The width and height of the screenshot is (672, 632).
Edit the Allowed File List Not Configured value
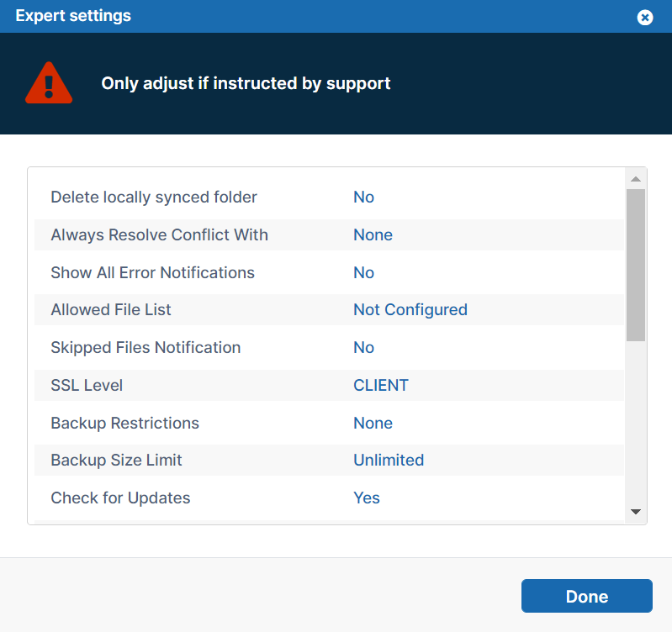tap(410, 310)
